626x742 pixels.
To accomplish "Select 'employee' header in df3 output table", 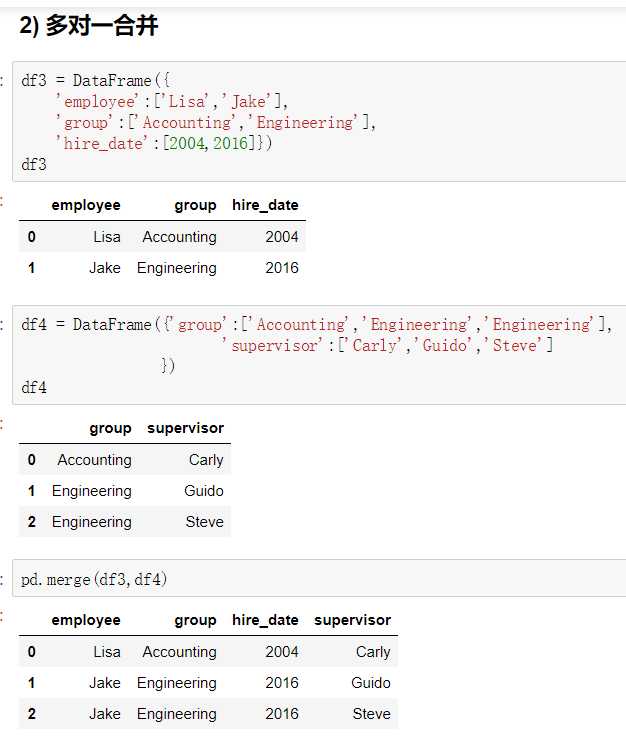I will point(86,205).
